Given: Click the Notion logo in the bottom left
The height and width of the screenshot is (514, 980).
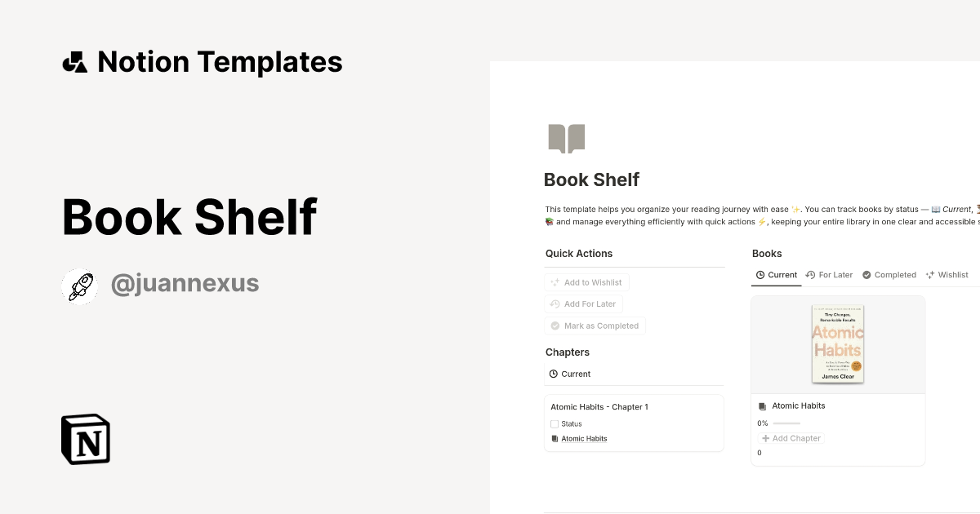Looking at the screenshot, I should point(84,439).
